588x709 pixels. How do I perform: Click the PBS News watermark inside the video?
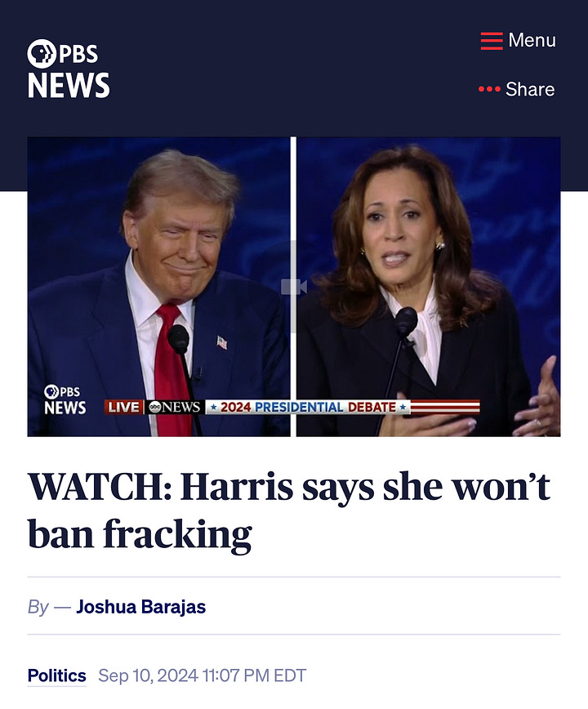point(65,399)
